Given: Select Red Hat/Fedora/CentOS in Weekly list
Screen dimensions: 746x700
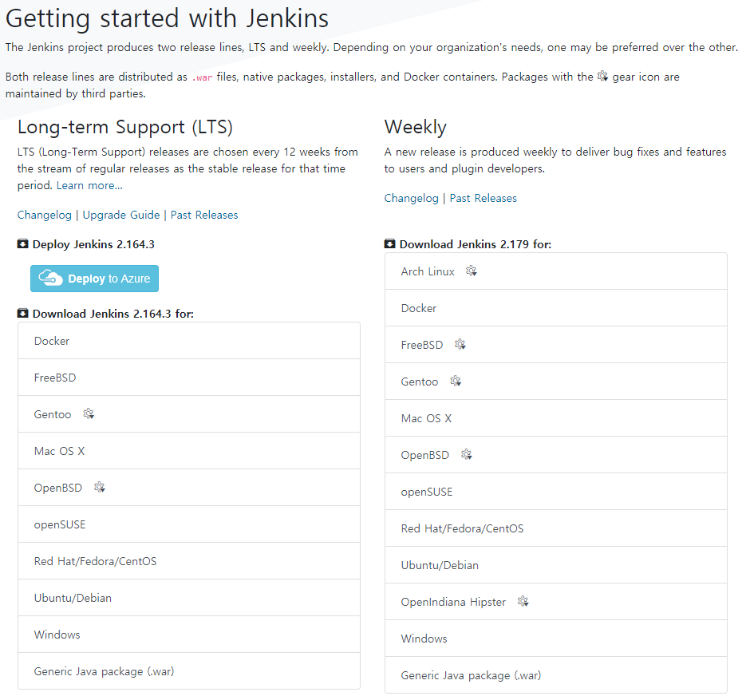Looking at the screenshot, I should click(x=556, y=528).
